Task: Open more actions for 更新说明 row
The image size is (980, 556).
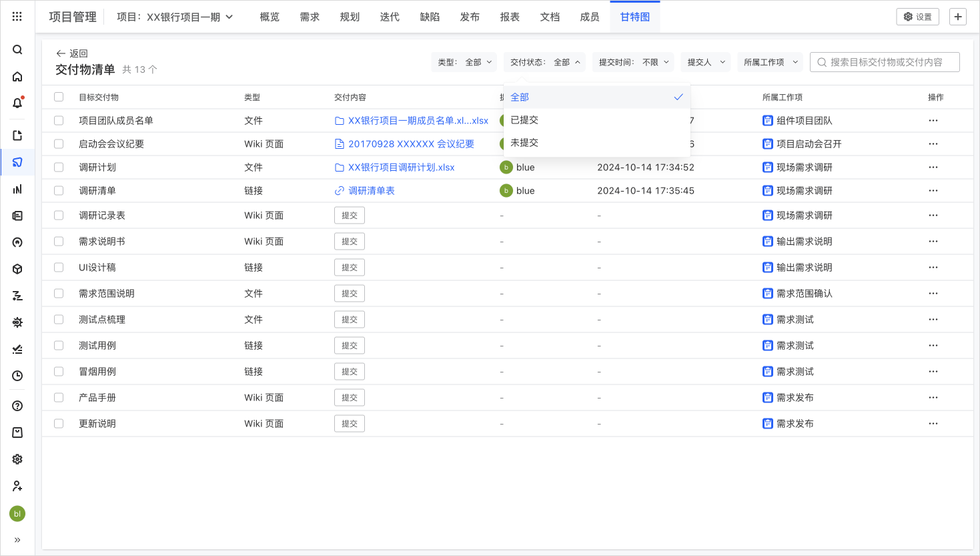Action: coord(933,424)
